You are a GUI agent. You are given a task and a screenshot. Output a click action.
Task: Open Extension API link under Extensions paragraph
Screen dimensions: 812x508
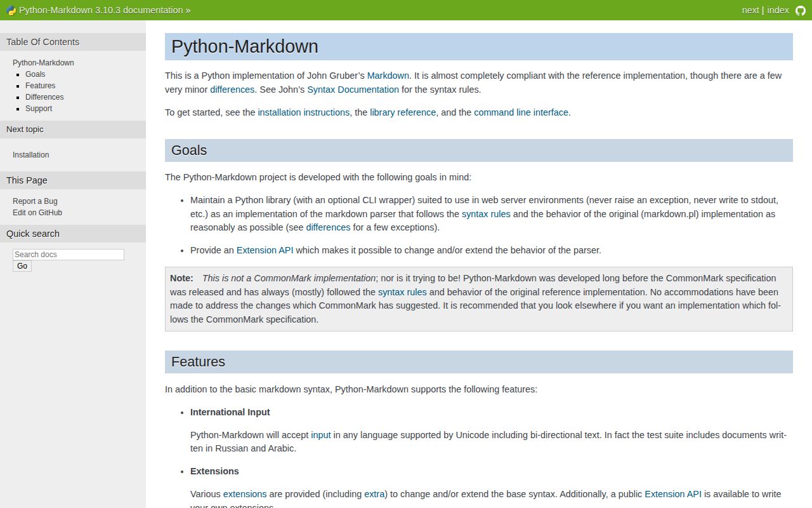click(673, 494)
